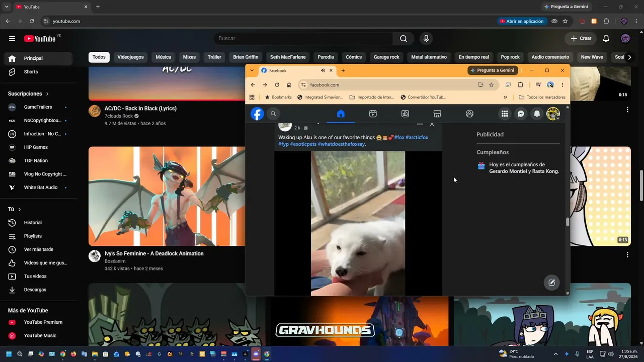The width and height of the screenshot is (644, 362).
Task: Show next category chips on YouTube
Action: (629, 57)
